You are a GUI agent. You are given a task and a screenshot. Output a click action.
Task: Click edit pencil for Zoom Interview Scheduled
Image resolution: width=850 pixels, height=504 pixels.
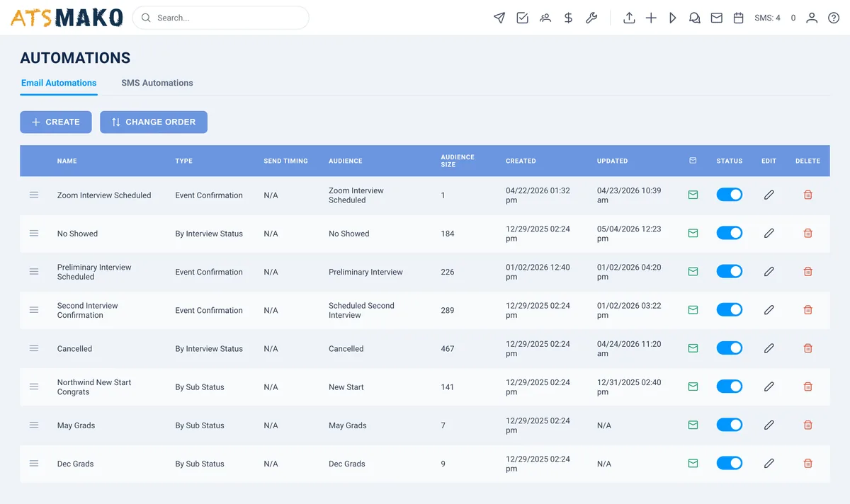(x=769, y=195)
